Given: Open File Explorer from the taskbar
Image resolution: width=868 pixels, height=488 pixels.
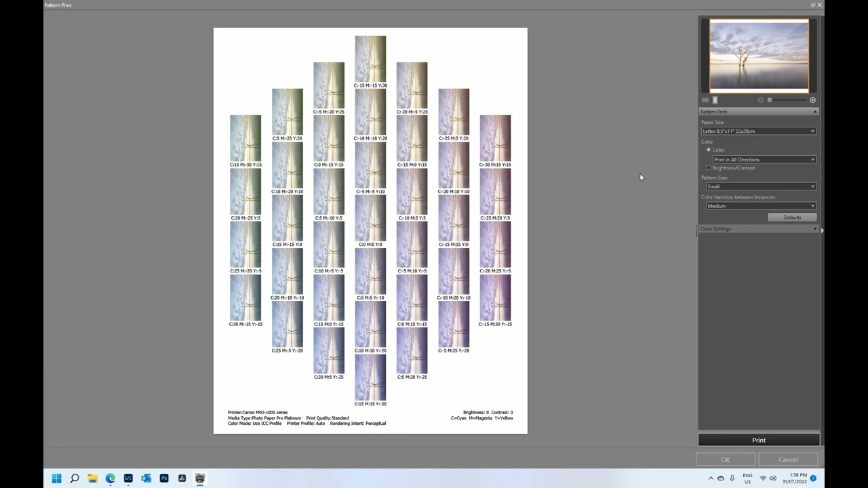Looking at the screenshot, I should 93,479.
